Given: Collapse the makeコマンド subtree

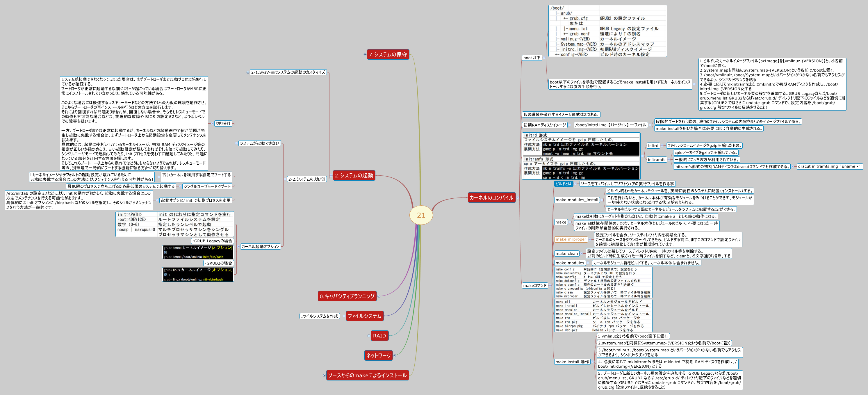Looking at the screenshot, I should (x=550, y=286).
